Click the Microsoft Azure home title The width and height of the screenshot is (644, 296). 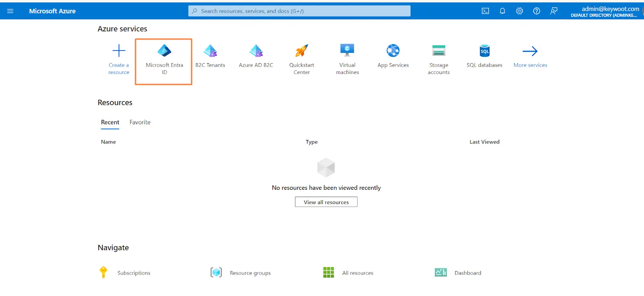52,11
